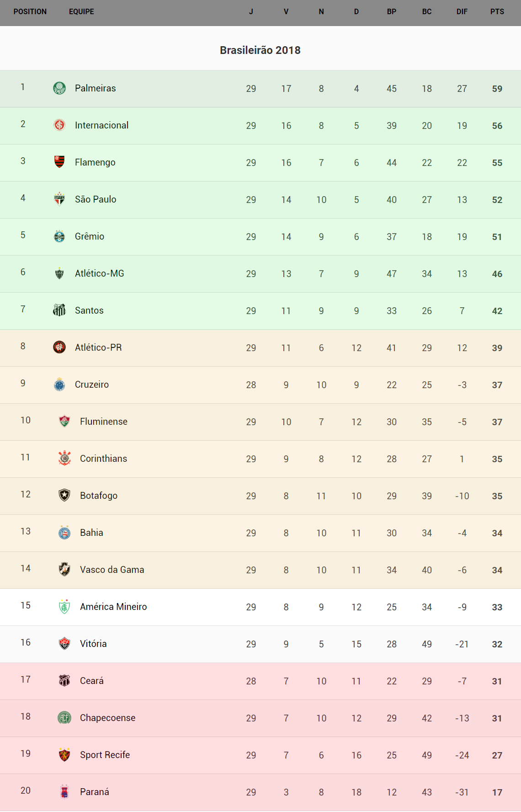Select the Flamengo crest icon
This screenshot has height=812, width=521.
[59, 162]
